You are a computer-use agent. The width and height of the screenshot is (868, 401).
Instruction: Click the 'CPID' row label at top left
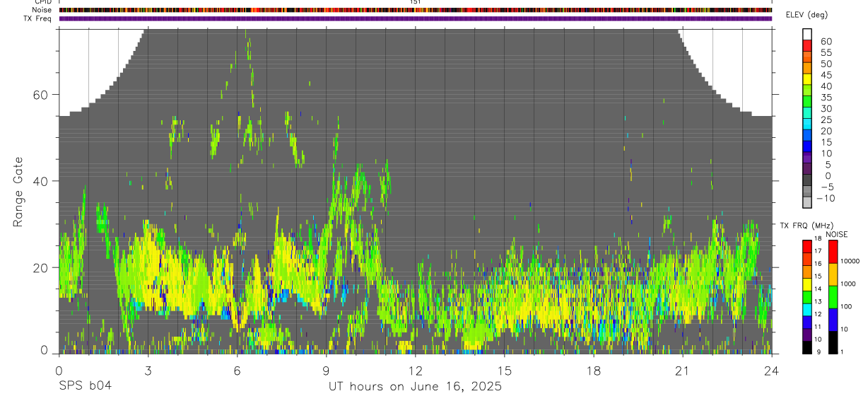click(43, 2)
